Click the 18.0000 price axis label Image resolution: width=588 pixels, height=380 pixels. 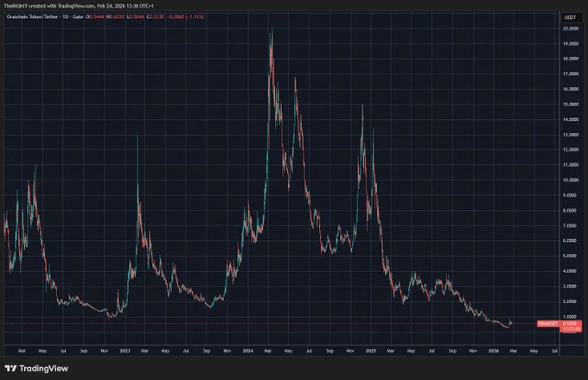[571, 59]
